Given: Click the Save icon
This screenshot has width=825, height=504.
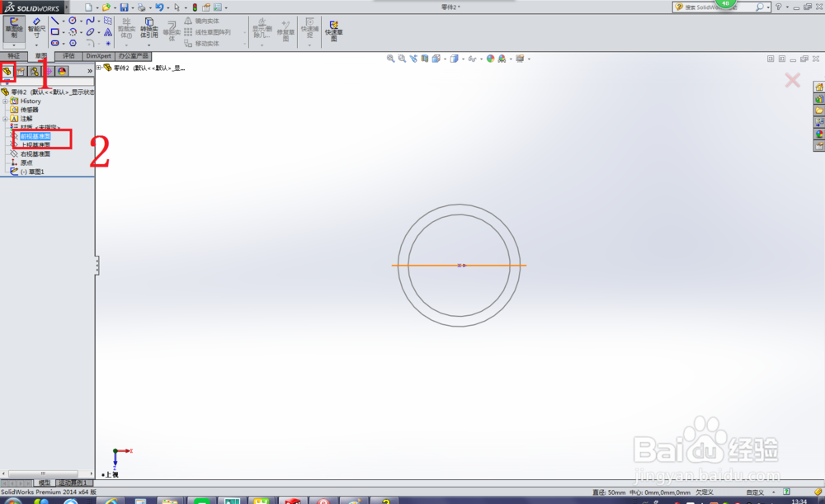Looking at the screenshot, I should (125, 7).
